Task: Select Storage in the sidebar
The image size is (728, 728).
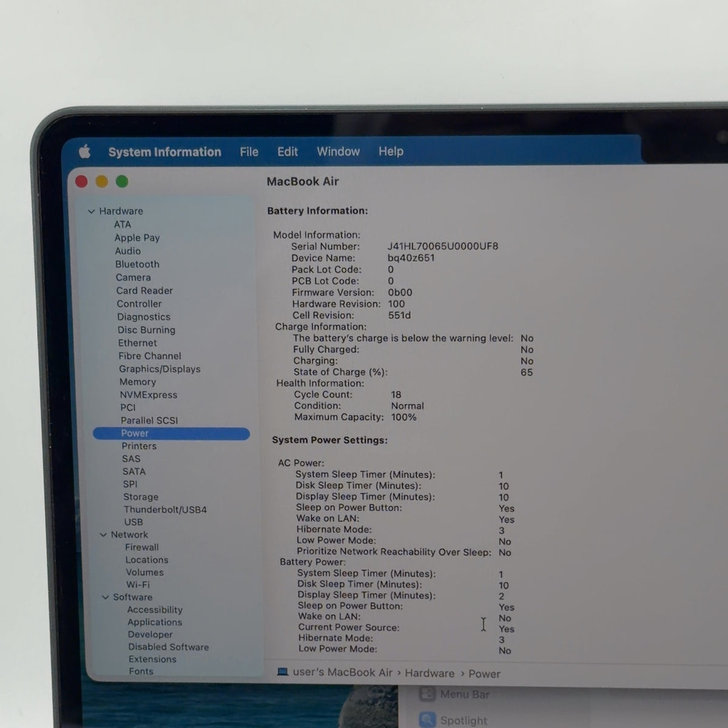Action: (x=141, y=497)
